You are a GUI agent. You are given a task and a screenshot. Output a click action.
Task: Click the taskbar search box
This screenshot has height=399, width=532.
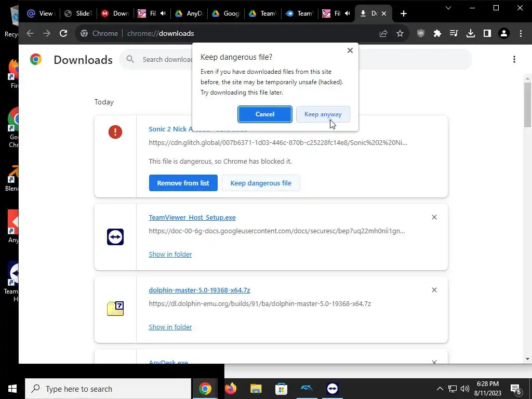[x=108, y=389]
